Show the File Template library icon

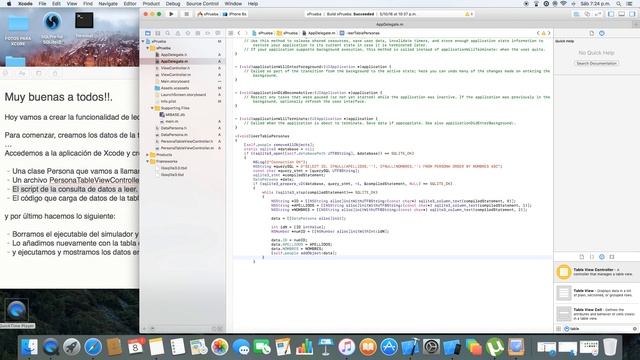click(x=582, y=257)
